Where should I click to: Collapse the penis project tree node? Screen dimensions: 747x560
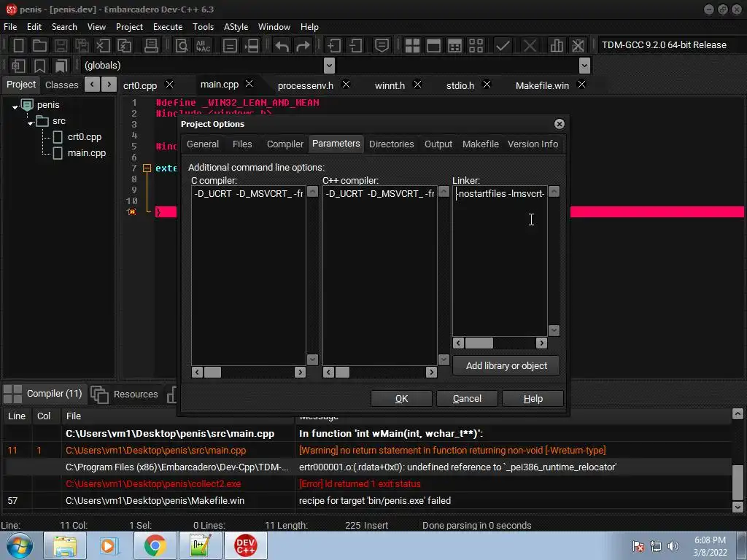[x=15, y=106]
